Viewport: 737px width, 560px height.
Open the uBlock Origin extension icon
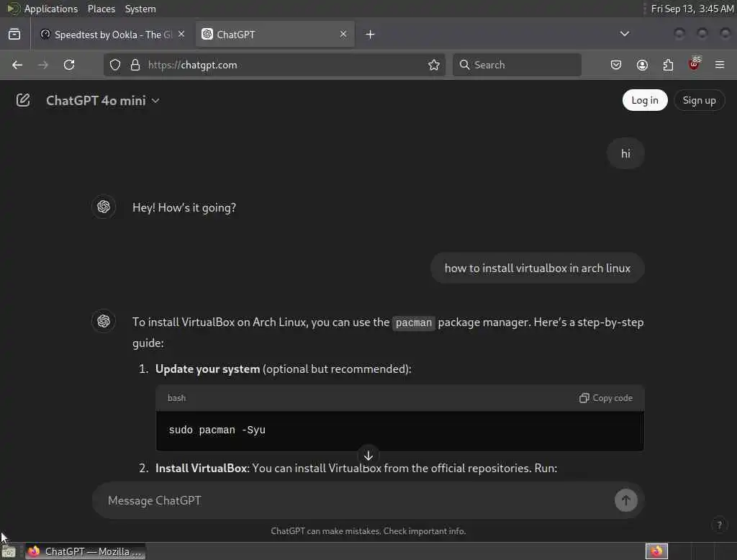(695, 64)
